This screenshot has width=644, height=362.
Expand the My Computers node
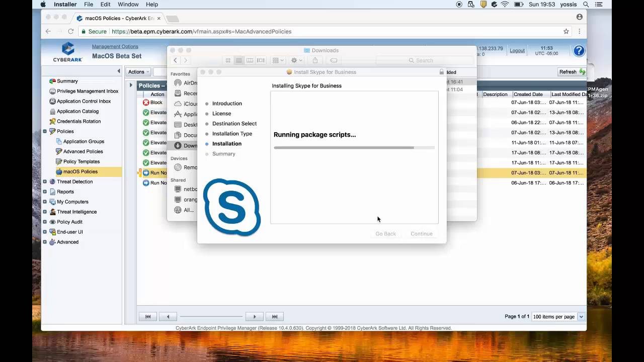click(45, 202)
